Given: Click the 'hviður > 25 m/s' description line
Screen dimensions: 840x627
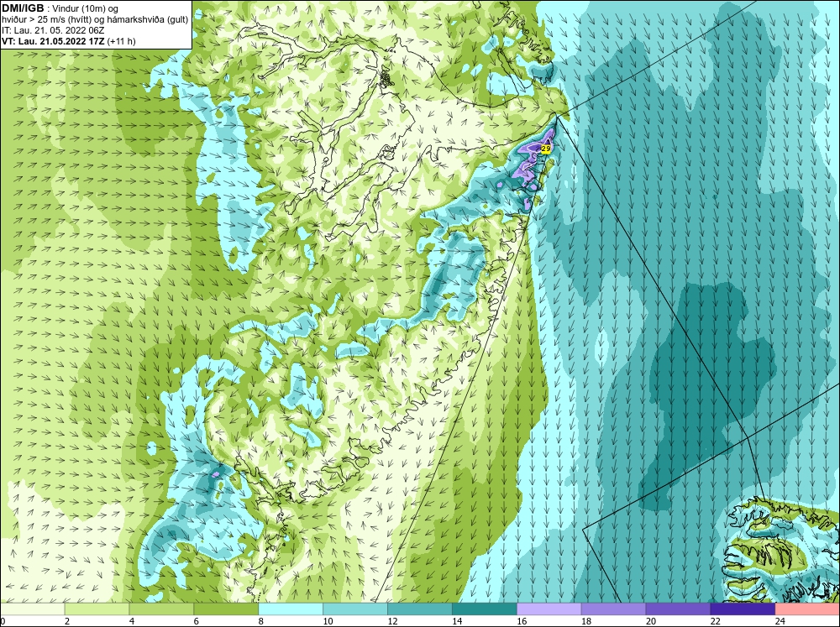Looking at the screenshot, I should [95, 19].
